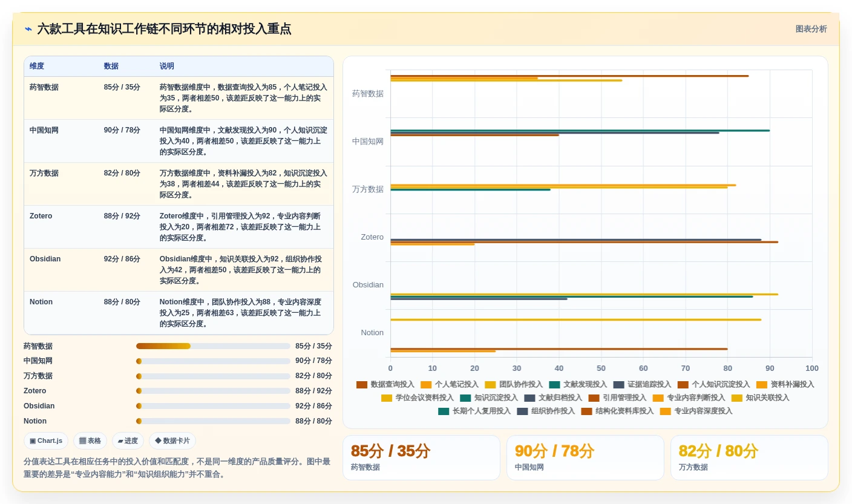Click the 文献发现投入 bar for 中国知网
The width and height of the screenshot is (852, 504).
coord(580,130)
